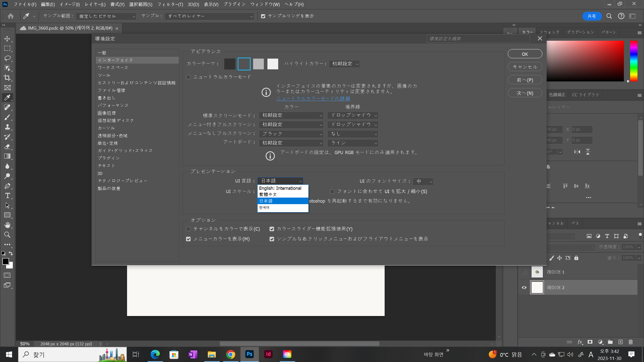Select the Frame tool
This screenshot has width=644, height=362.
click(7, 87)
